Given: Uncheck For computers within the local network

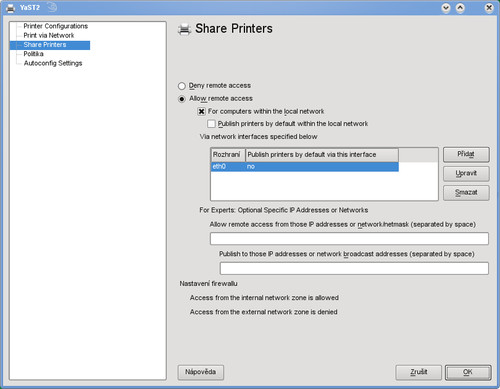Looking at the screenshot, I should click(x=201, y=111).
